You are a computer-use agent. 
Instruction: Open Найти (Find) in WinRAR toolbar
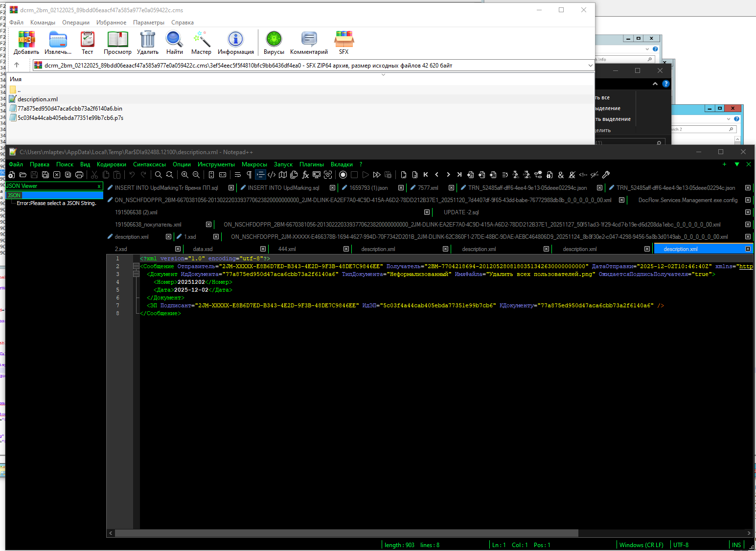tap(174, 43)
